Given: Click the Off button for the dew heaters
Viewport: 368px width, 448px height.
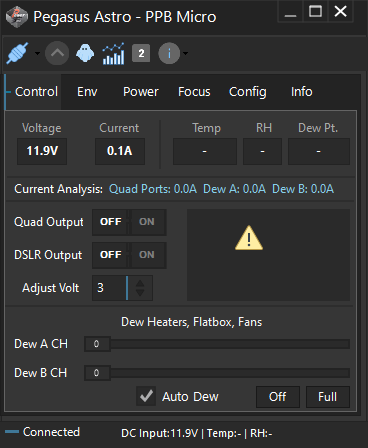Looking at the screenshot, I should coord(278,397).
